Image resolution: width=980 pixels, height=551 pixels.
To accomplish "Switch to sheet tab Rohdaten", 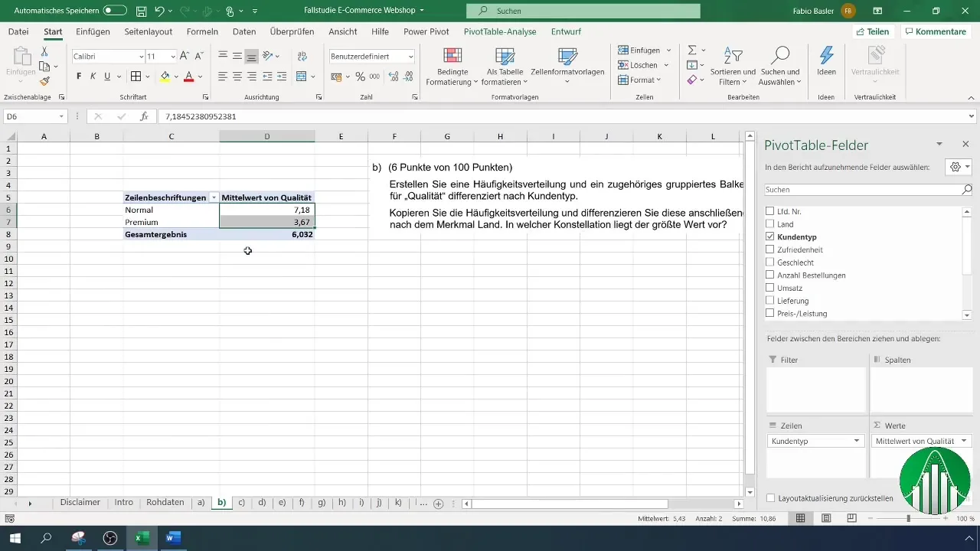I will pos(165,503).
